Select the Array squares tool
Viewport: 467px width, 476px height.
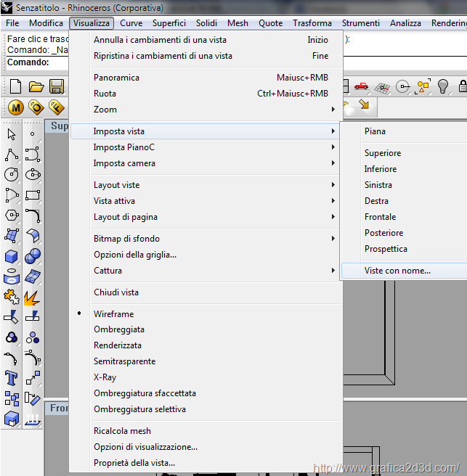[x=12, y=398]
